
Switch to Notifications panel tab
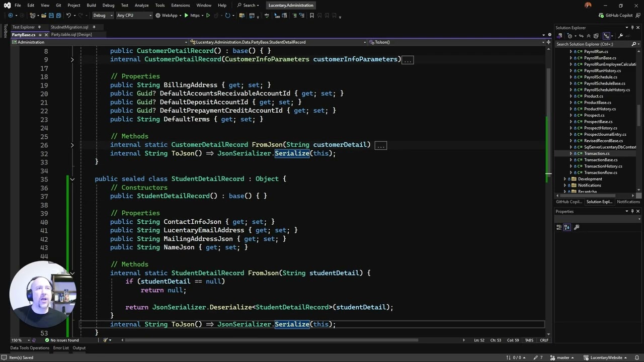click(x=628, y=202)
